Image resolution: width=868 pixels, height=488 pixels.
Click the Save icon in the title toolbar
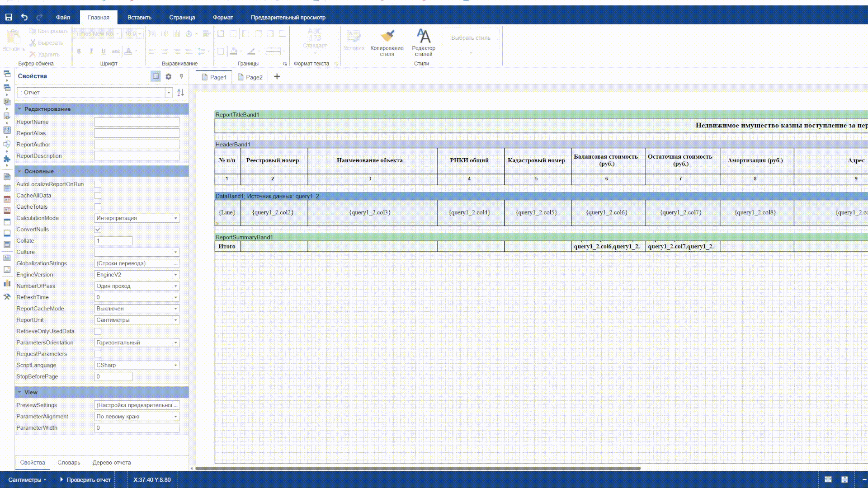tap(9, 17)
